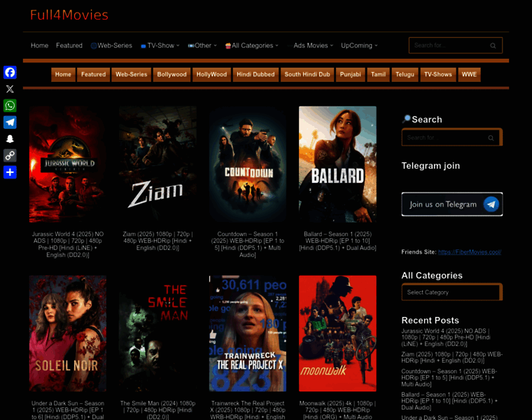Share via the X icon

tap(10, 89)
